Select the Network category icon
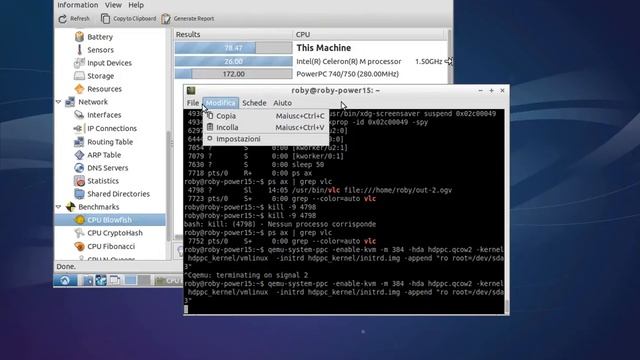 point(70,102)
